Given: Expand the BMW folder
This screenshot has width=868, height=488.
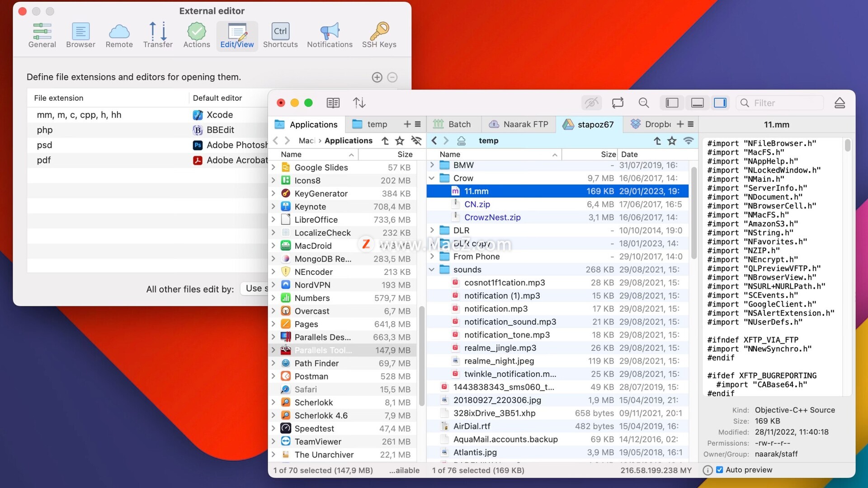Looking at the screenshot, I should click(x=432, y=165).
